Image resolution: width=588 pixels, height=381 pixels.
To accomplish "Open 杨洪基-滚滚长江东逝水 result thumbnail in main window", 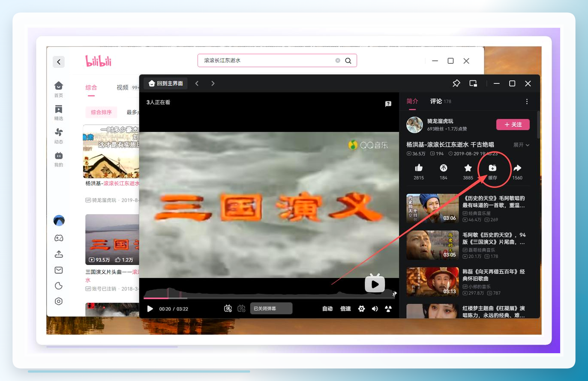I will pos(111,151).
